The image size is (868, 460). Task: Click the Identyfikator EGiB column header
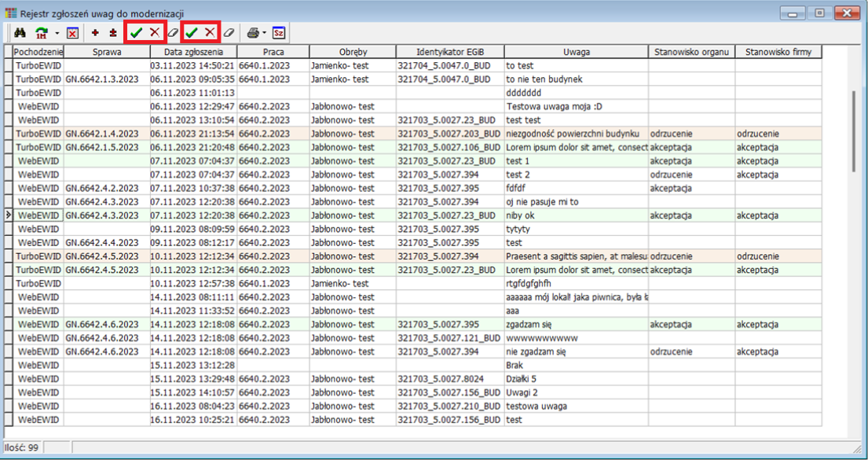(x=448, y=52)
